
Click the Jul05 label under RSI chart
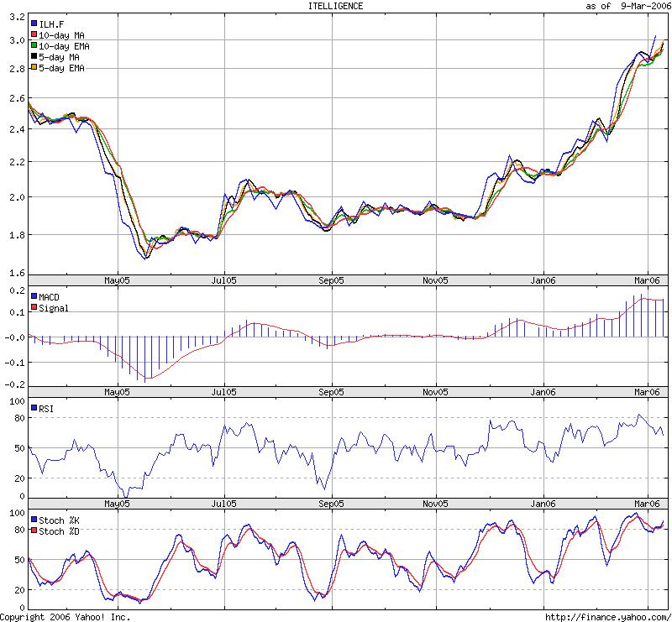[223, 503]
